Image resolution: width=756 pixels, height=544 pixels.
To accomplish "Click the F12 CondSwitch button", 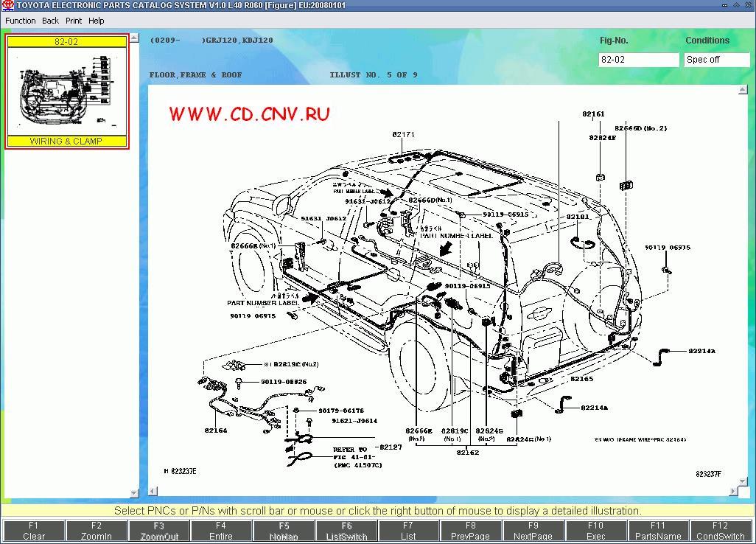I will pyautogui.click(x=721, y=531).
